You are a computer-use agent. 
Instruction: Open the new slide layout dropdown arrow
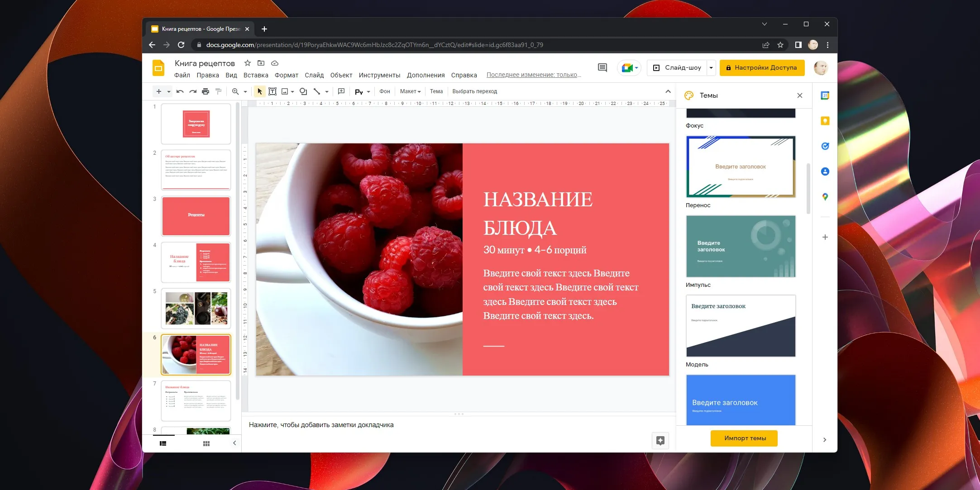point(169,92)
